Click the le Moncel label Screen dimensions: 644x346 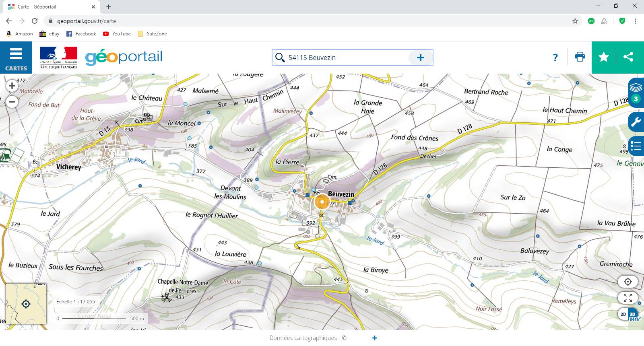click(182, 123)
